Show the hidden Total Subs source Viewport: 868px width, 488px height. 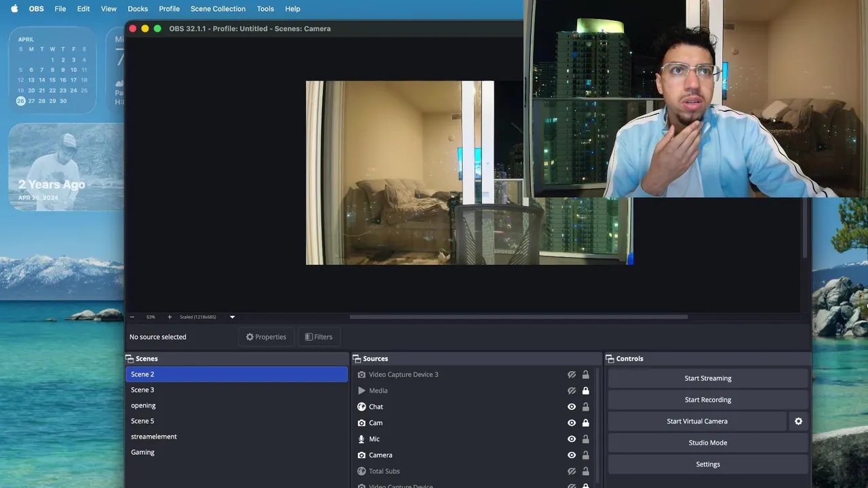pyautogui.click(x=572, y=471)
